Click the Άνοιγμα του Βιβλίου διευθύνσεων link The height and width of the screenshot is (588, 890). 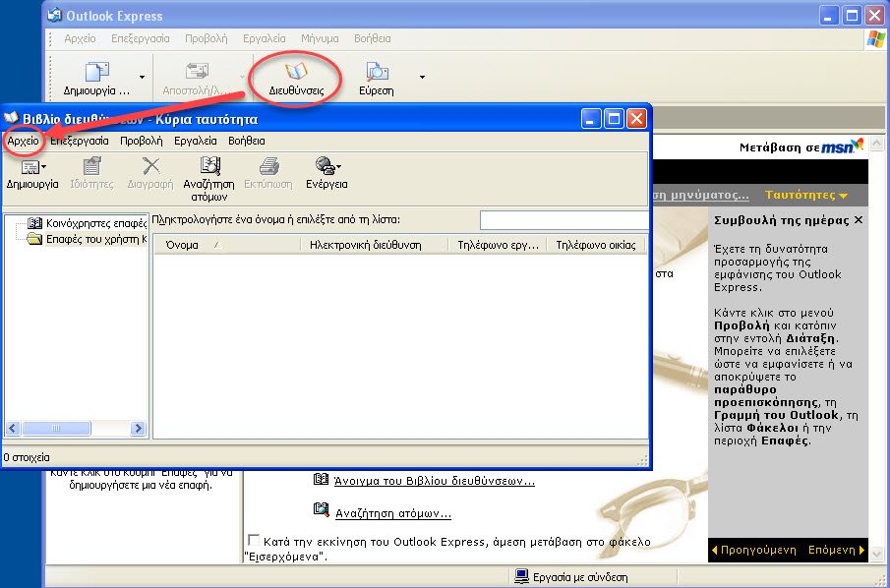(x=435, y=481)
